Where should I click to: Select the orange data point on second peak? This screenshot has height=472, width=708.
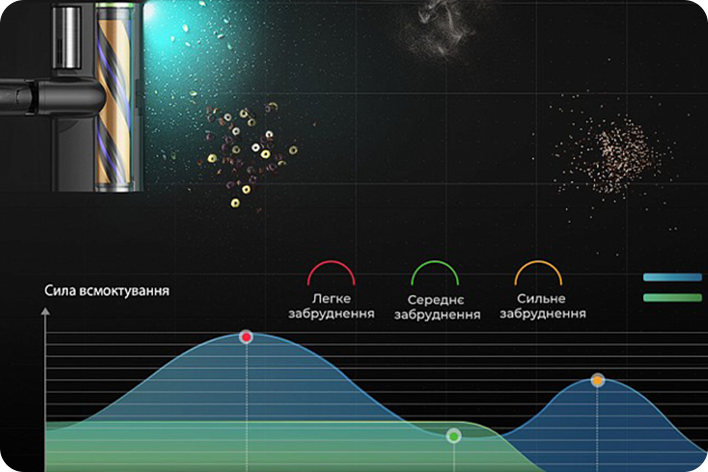pyautogui.click(x=597, y=380)
